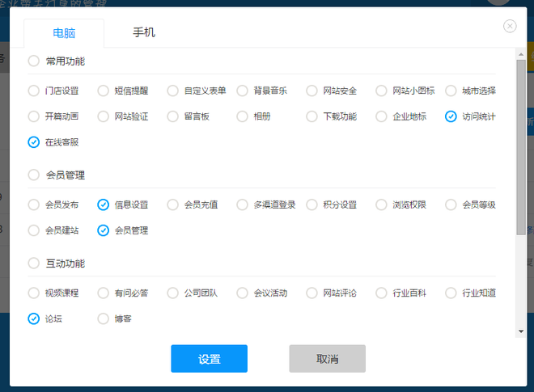Uncheck the 访问统计 option
This screenshot has height=392, width=534.
(451, 116)
